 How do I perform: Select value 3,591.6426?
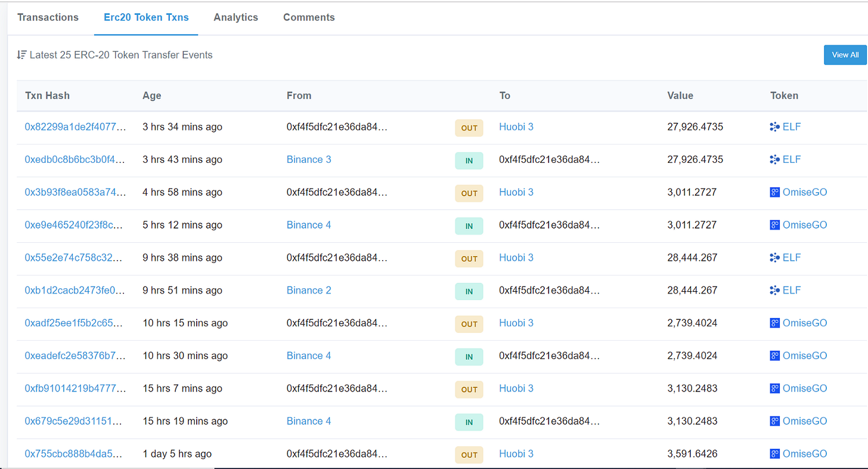pos(692,454)
